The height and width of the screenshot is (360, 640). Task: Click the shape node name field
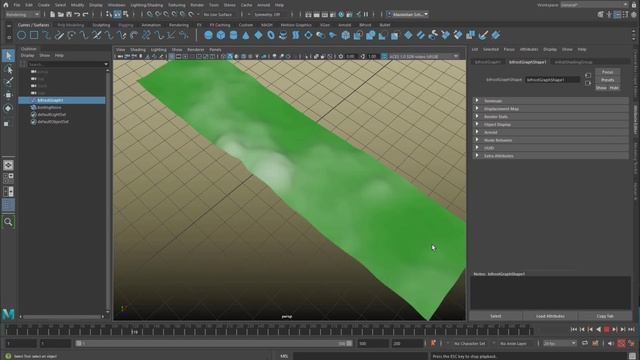click(552, 80)
